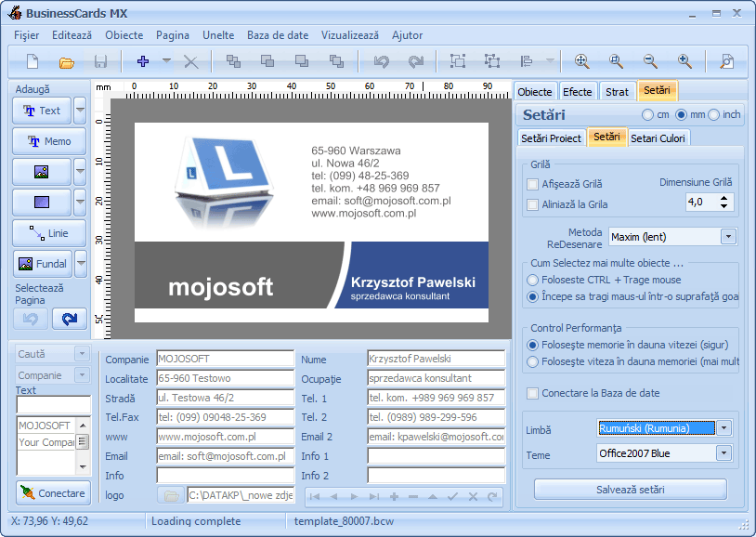Viewport: 756px width, 537px height.
Task: Create a new document with the blank-page icon
Action: 33,61
